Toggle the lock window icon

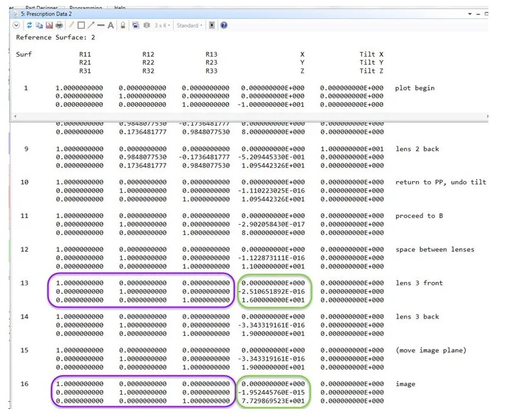tap(122, 25)
